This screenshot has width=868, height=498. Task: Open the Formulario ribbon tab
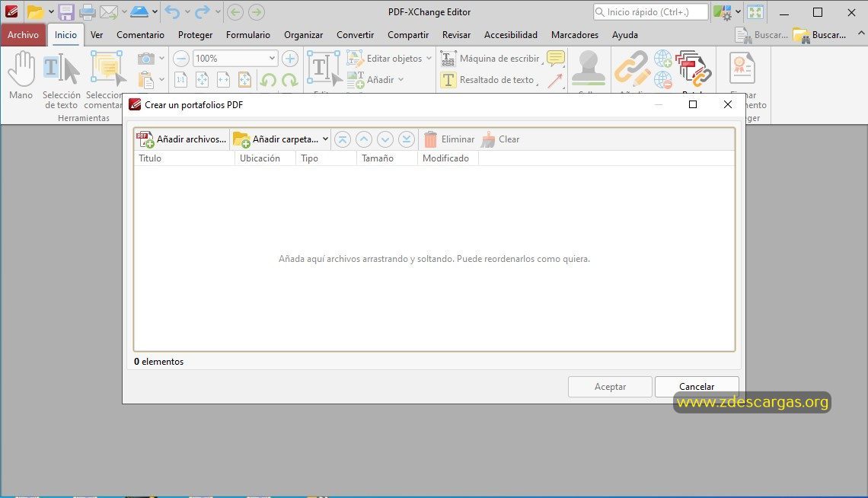coord(248,35)
